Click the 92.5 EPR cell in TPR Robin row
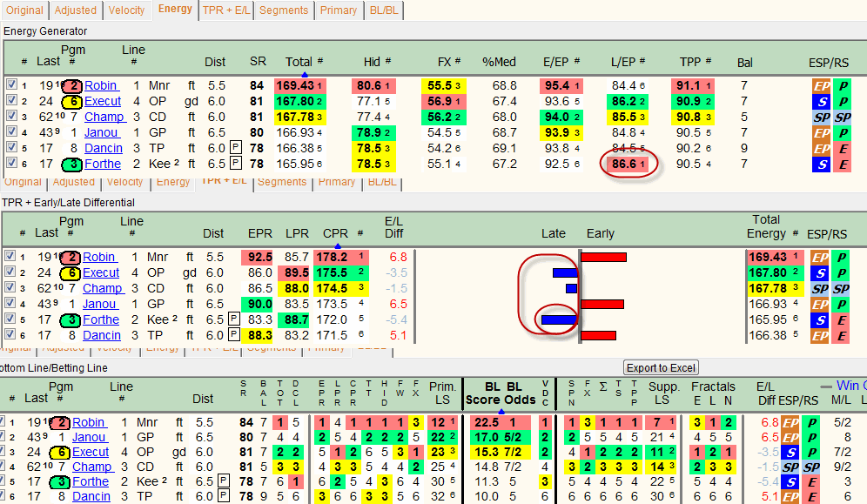The width and height of the screenshot is (867, 504). click(x=257, y=257)
